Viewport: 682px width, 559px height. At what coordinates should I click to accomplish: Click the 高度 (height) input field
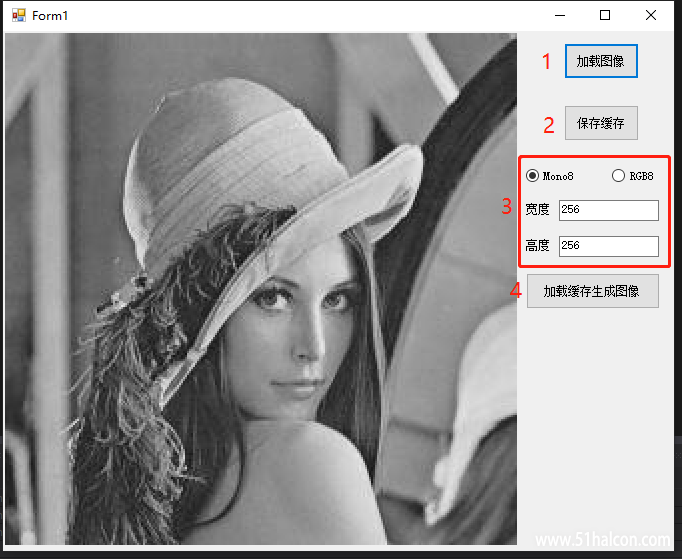[608, 246]
